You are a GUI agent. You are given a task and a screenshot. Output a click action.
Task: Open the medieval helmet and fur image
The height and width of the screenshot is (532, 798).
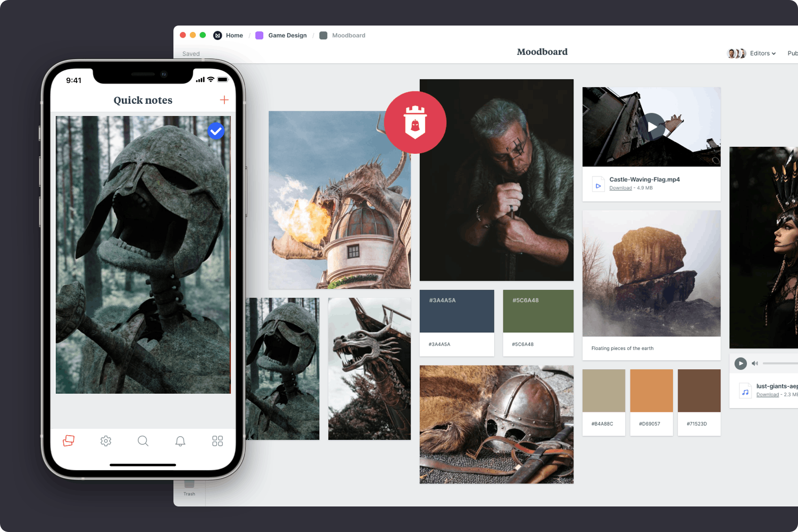point(496,425)
